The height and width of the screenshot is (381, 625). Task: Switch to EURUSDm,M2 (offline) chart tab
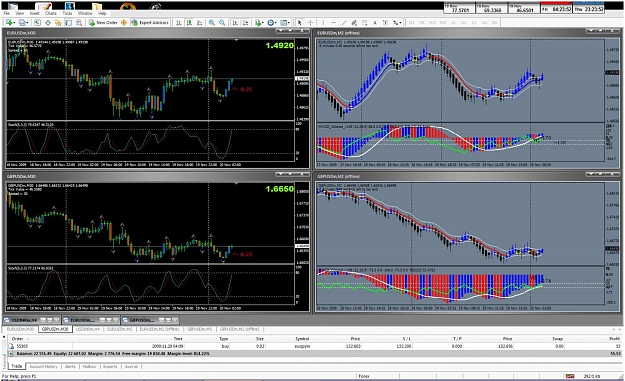click(159, 329)
